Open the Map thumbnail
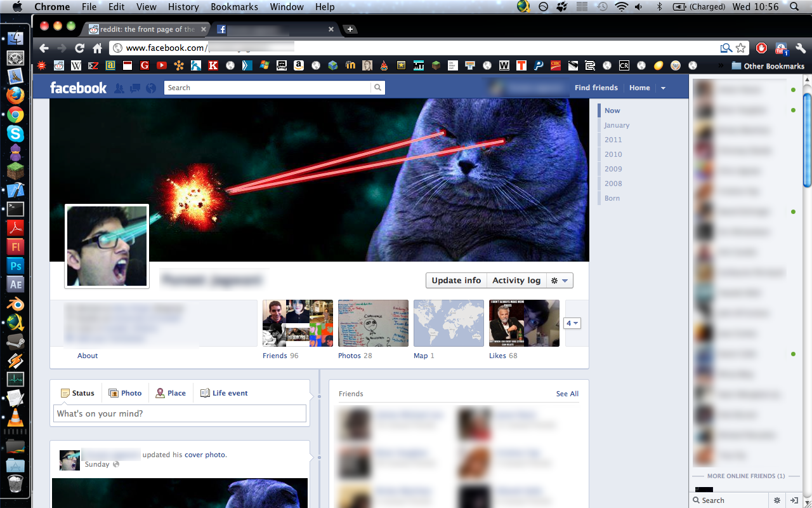The height and width of the screenshot is (508, 812). [449, 323]
